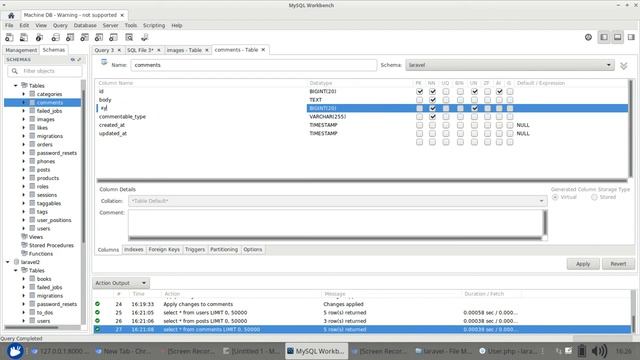Create new function toolbar icon
The width and height of the screenshot is (640, 360).
(113, 38)
